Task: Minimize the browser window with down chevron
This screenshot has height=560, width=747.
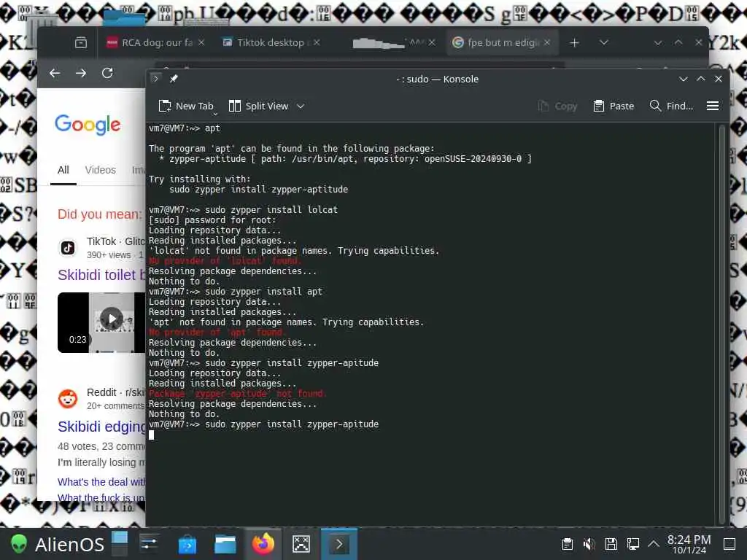Action: (x=657, y=43)
